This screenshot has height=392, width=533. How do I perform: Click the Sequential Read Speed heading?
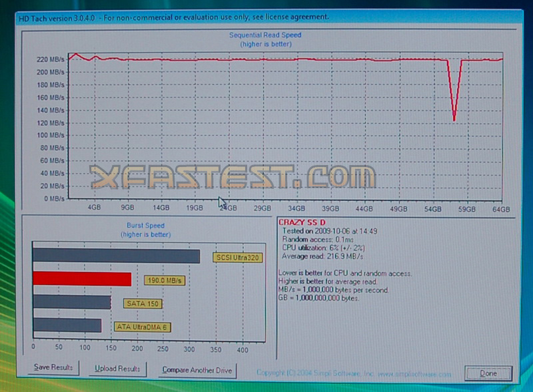(265, 35)
